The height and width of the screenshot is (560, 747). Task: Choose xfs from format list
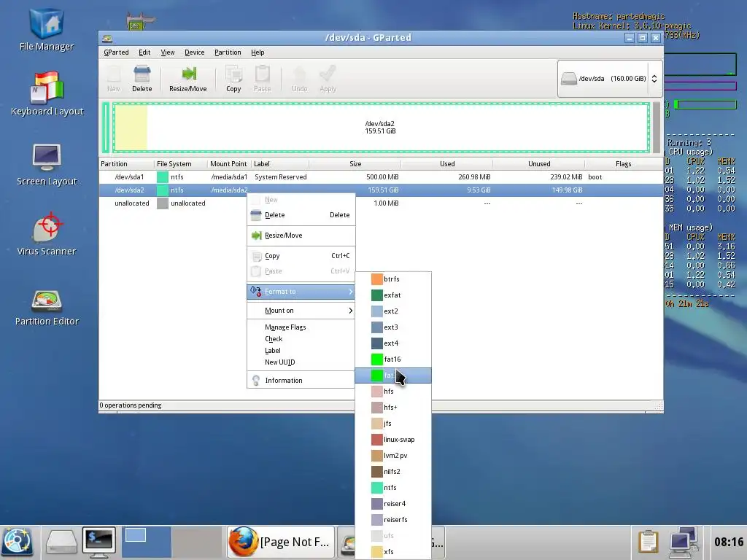[x=393, y=551]
